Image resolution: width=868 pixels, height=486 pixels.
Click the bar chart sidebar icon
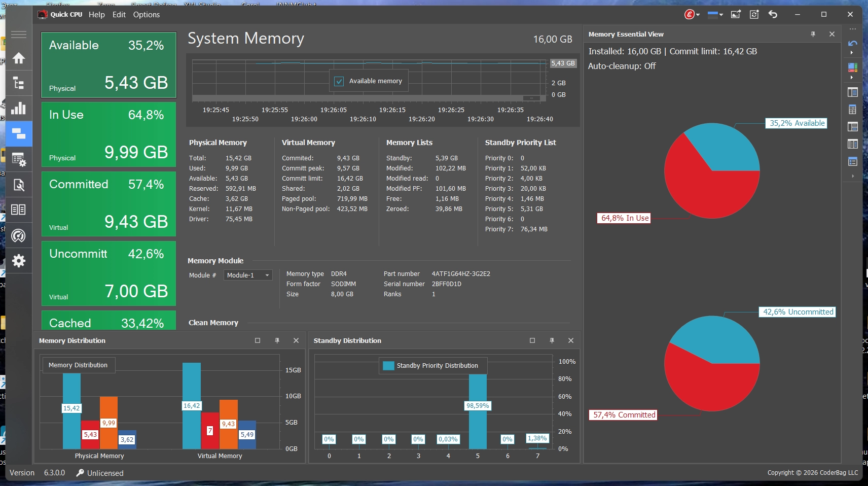(19, 109)
